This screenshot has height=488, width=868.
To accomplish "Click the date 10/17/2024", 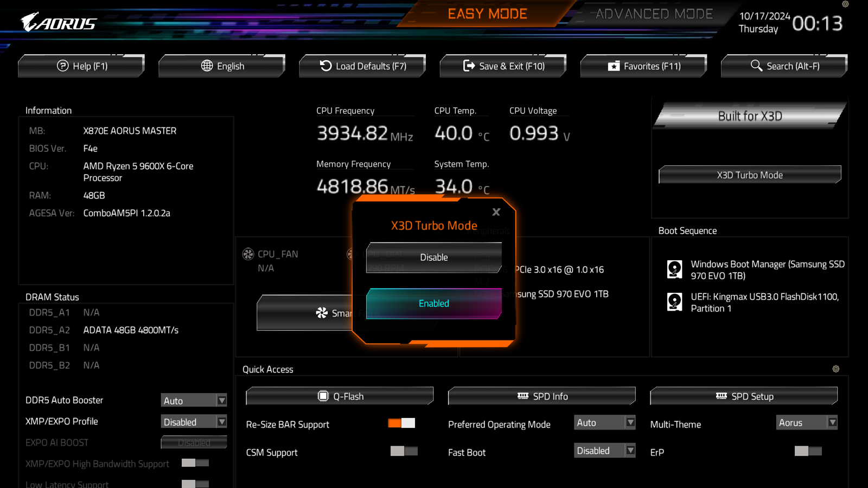I will (764, 16).
